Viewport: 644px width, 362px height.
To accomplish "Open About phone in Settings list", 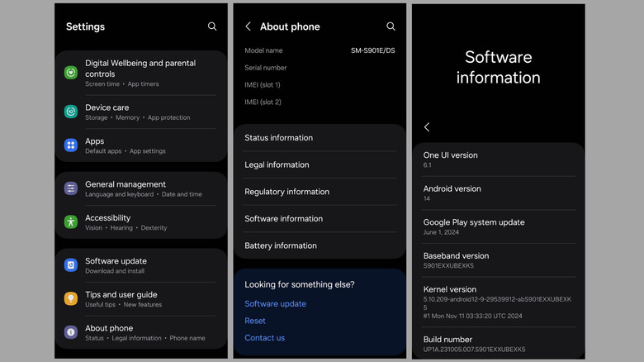I will [141, 332].
